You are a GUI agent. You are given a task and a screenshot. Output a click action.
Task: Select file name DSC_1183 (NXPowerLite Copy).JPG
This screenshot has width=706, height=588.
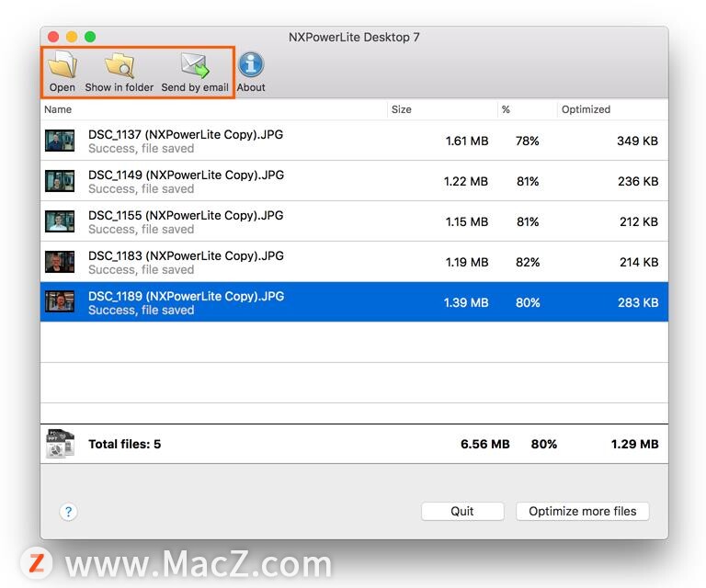click(186, 256)
